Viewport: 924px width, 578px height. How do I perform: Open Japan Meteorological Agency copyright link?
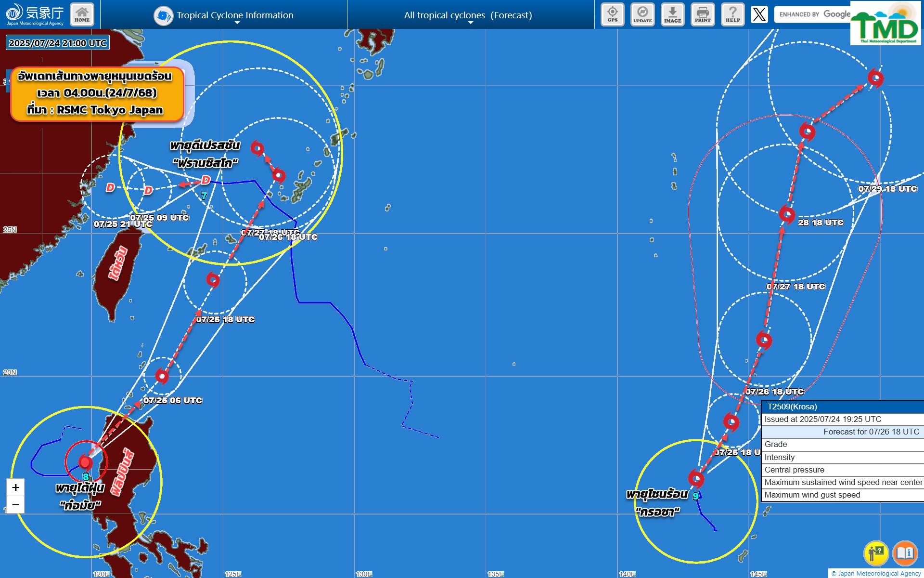tap(876, 573)
